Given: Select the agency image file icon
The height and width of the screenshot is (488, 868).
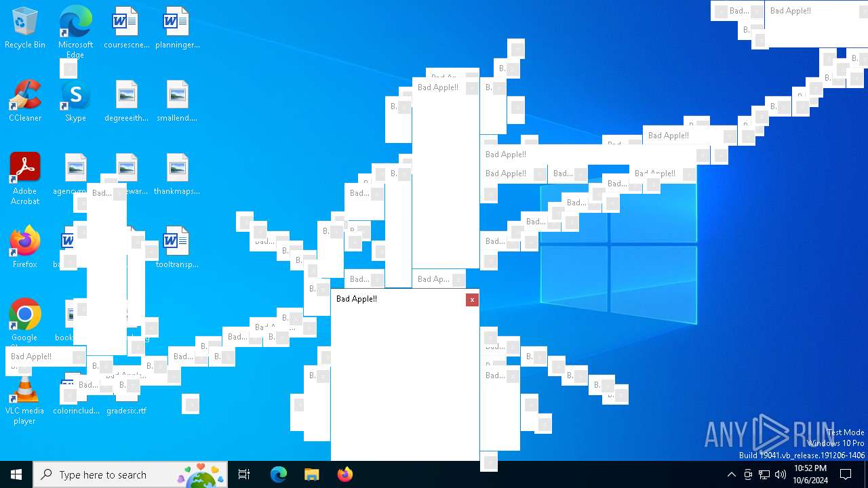Looking at the screenshot, I should pyautogui.click(x=75, y=174).
